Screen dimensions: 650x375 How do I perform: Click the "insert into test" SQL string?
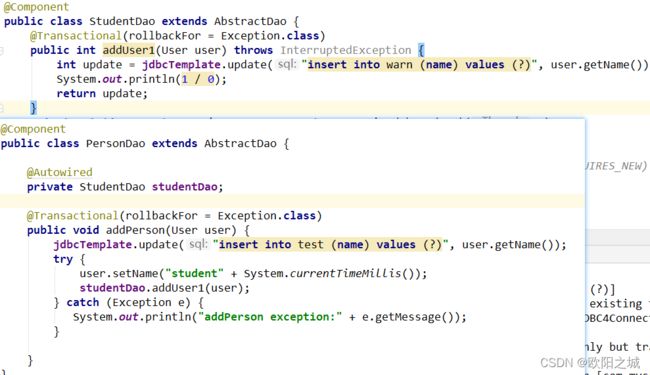(330, 244)
